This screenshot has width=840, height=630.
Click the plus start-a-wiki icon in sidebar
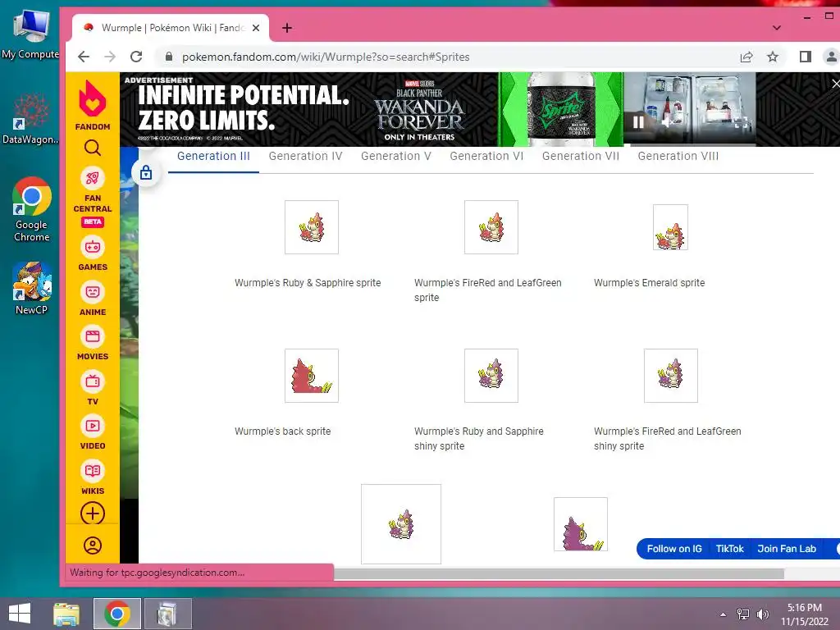pyautogui.click(x=93, y=514)
